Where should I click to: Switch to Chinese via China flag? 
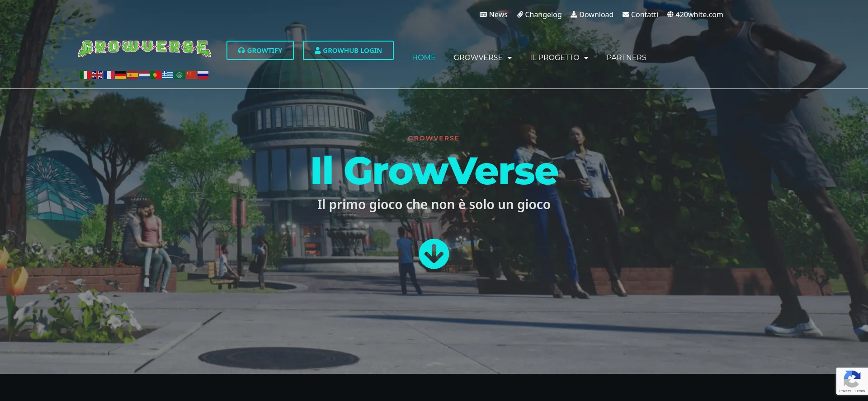(191, 75)
